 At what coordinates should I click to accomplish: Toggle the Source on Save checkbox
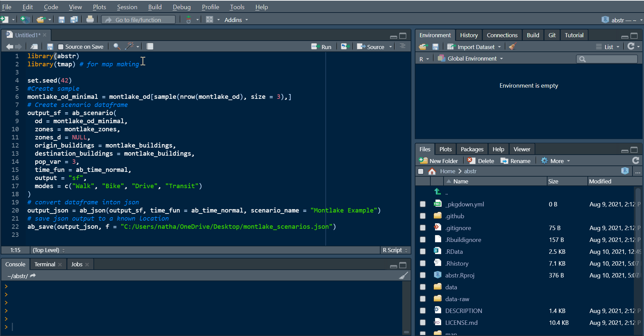tap(61, 47)
